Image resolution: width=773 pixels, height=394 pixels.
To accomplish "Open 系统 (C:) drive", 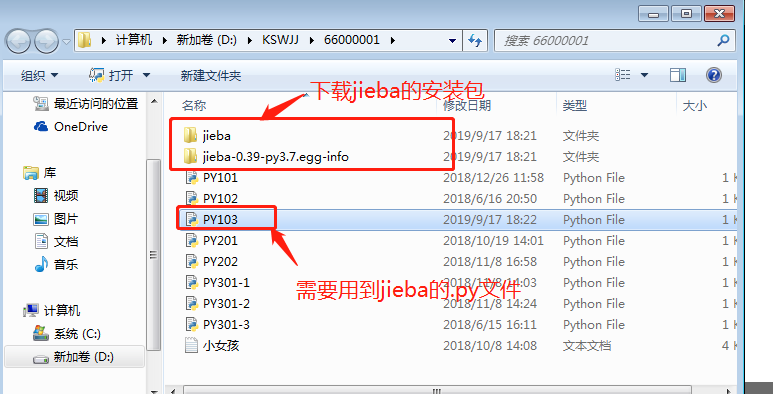I will click(67, 334).
